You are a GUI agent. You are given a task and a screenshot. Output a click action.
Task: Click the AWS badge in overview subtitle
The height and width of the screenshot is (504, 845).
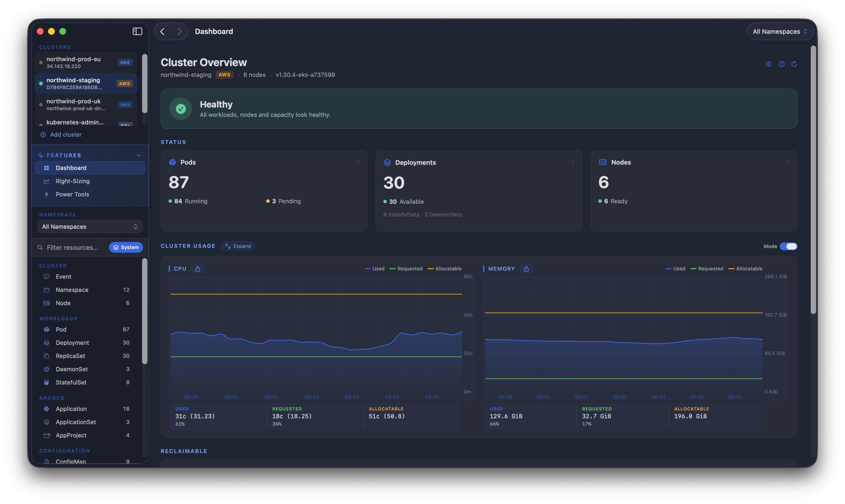[x=224, y=75]
